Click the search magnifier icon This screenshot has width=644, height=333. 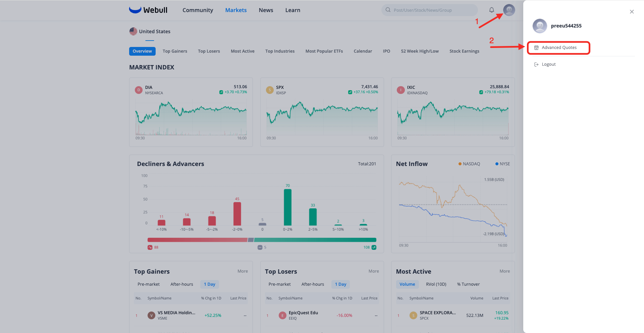[x=388, y=10]
